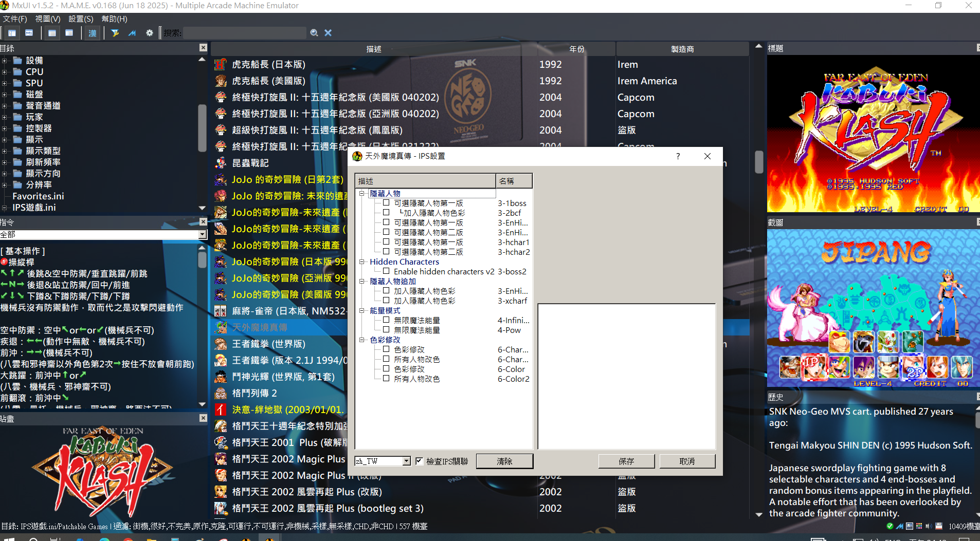980x541 pixels.
Task: Click the Windows Start button
Action: pyautogui.click(x=8, y=539)
